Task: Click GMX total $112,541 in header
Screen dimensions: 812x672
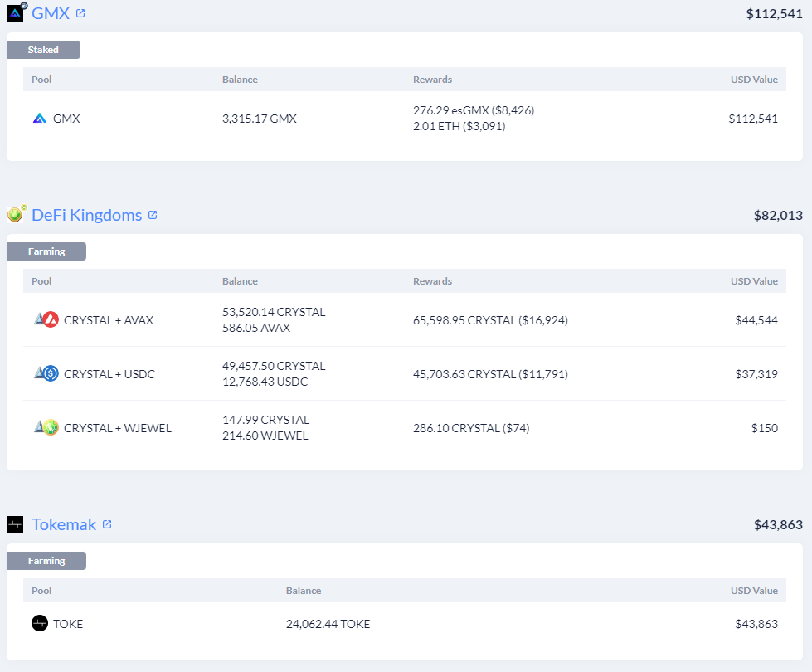Action: (774, 13)
